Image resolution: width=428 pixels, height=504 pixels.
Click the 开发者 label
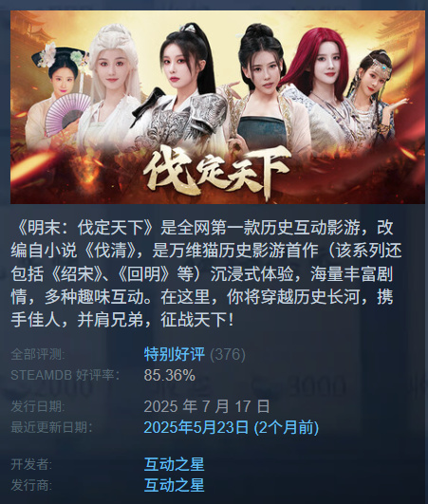click(x=31, y=464)
